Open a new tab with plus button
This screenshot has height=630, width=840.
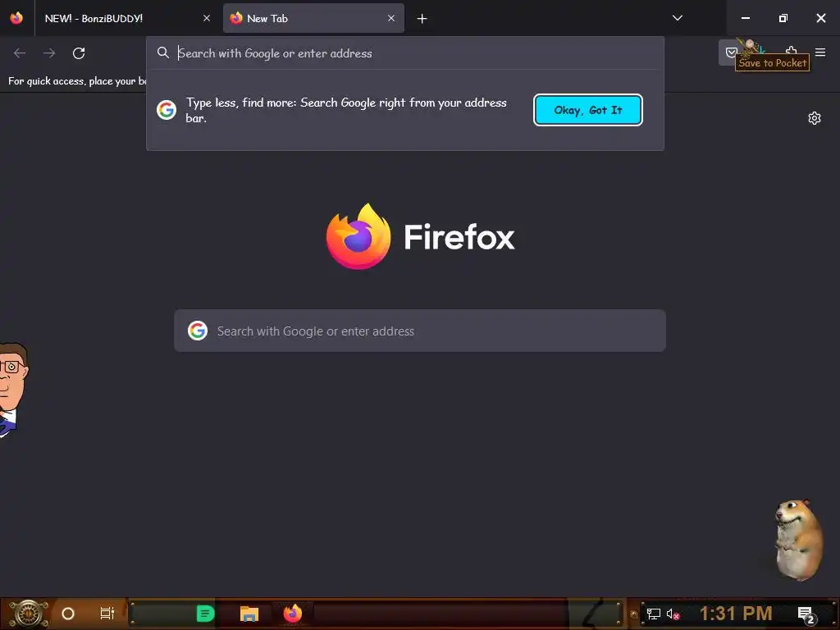pos(422,19)
